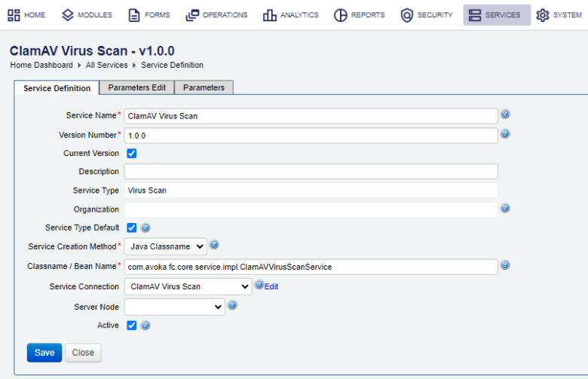Open help for Version Number field

505,133
